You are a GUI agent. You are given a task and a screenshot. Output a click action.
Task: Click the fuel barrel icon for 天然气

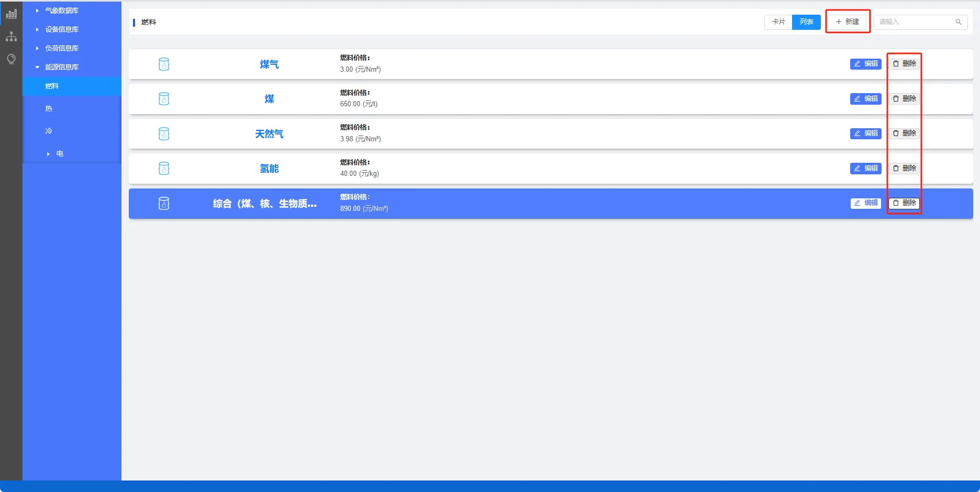tap(164, 134)
